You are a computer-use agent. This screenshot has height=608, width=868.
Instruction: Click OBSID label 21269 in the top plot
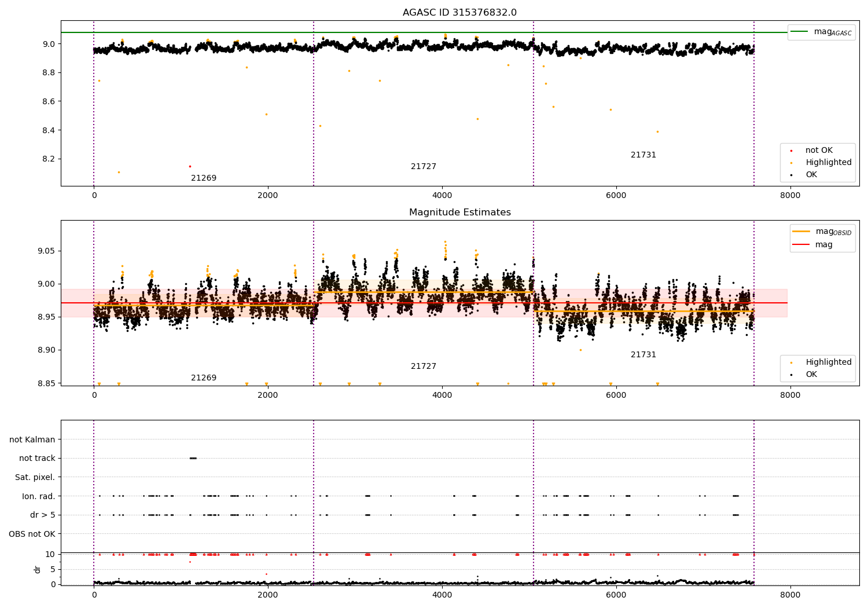click(x=204, y=178)
